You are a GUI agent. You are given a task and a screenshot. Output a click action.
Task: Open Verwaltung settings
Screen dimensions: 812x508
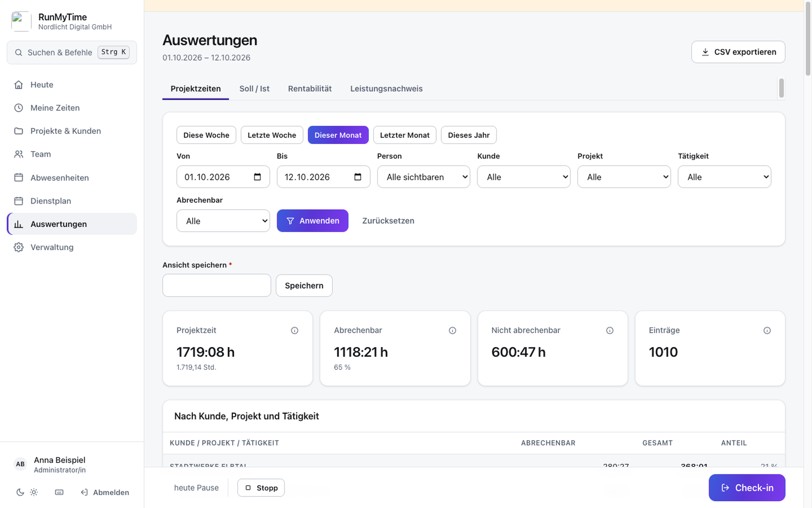tap(72, 247)
